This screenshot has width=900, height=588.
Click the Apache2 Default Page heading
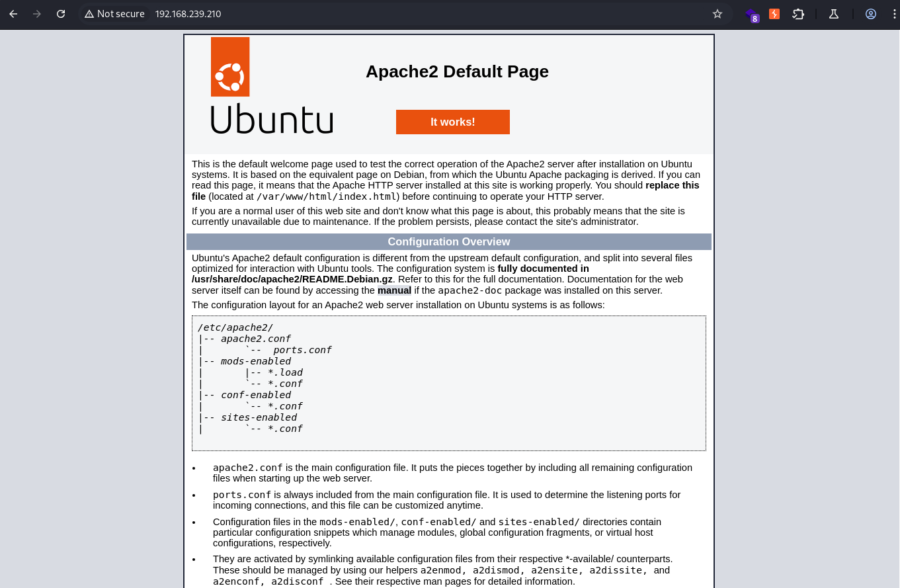(x=457, y=71)
